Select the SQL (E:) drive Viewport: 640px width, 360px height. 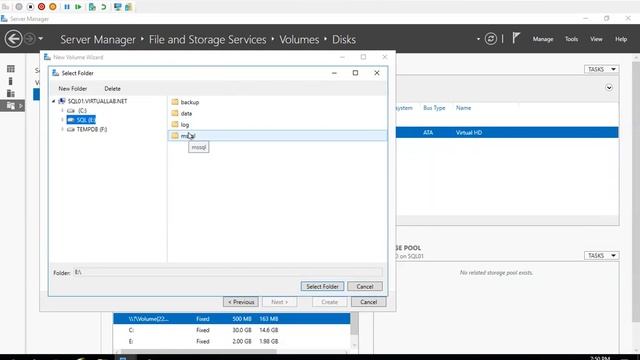(x=81, y=120)
